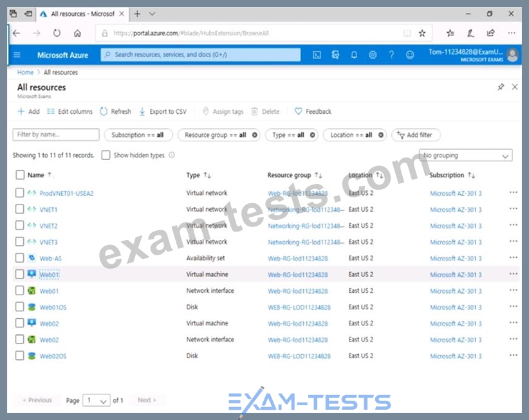Open the Help question mark icon

click(x=391, y=55)
